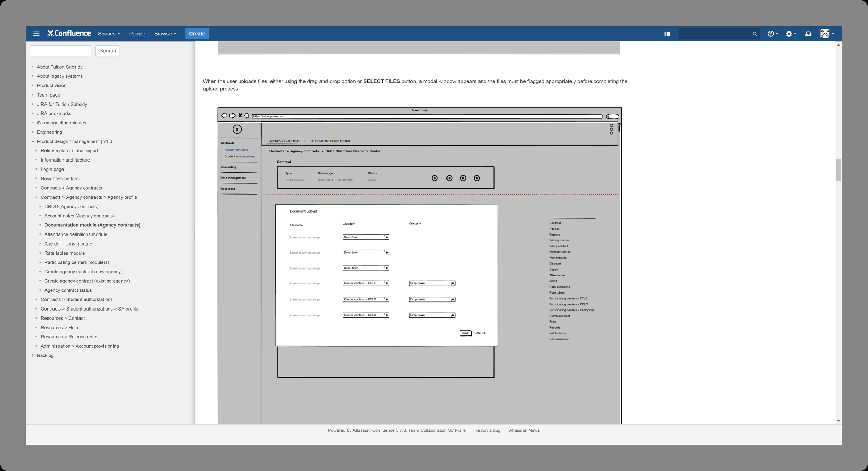
Task: Open the People menu item
Action: point(137,34)
